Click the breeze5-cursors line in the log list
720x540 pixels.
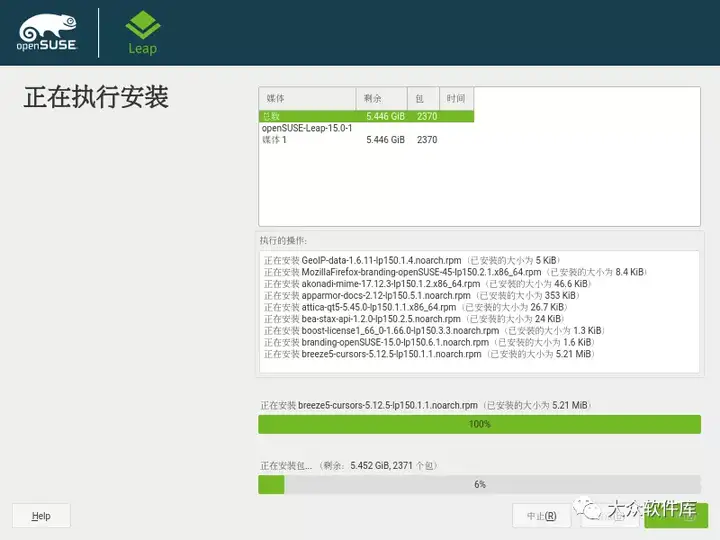(x=429, y=354)
